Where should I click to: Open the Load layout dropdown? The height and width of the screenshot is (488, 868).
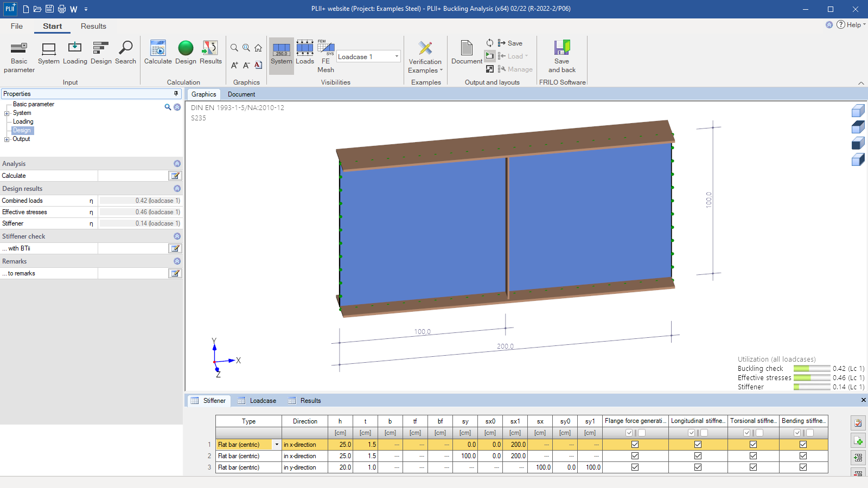pyautogui.click(x=513, y=56)
